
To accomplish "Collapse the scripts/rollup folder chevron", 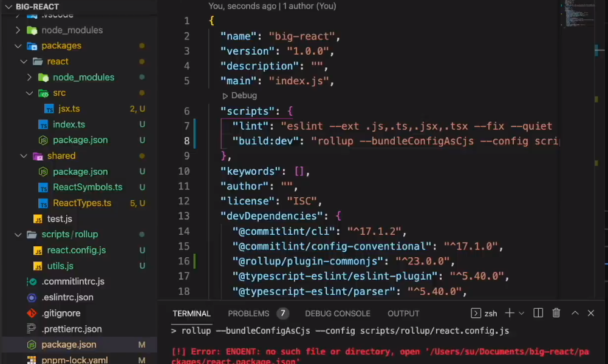I will point(18,234).
